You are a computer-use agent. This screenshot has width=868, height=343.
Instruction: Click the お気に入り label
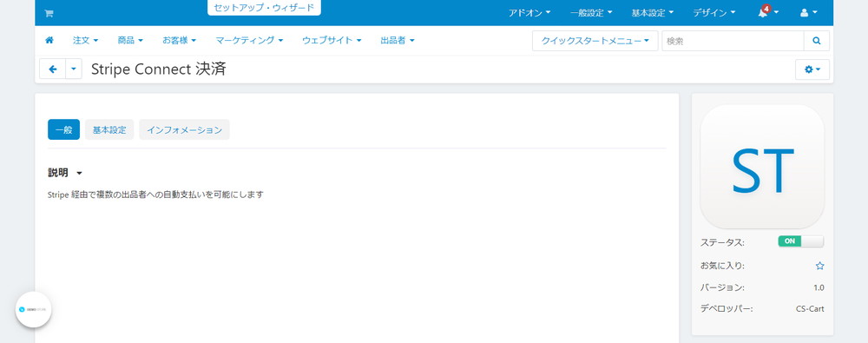(x=722, y=266)
